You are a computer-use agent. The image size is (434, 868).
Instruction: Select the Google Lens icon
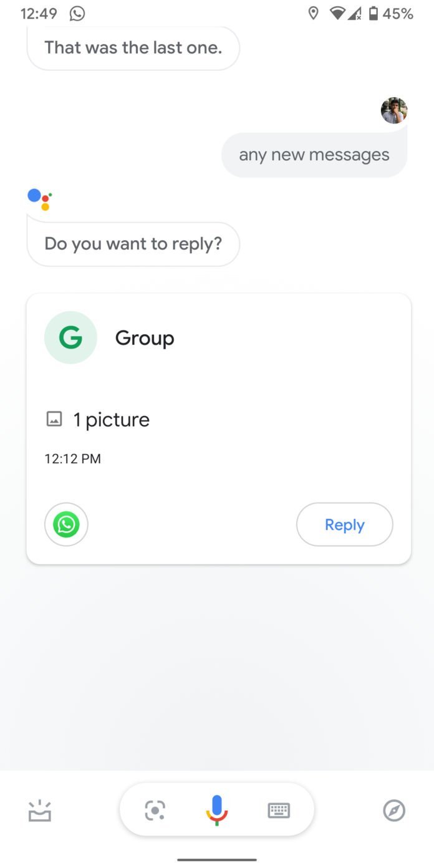(x=154, y=810)
